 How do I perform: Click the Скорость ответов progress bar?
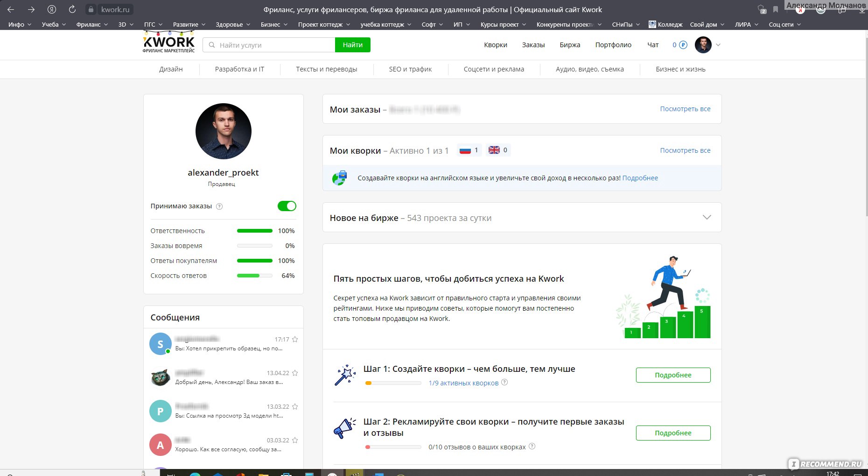[255, 276]
